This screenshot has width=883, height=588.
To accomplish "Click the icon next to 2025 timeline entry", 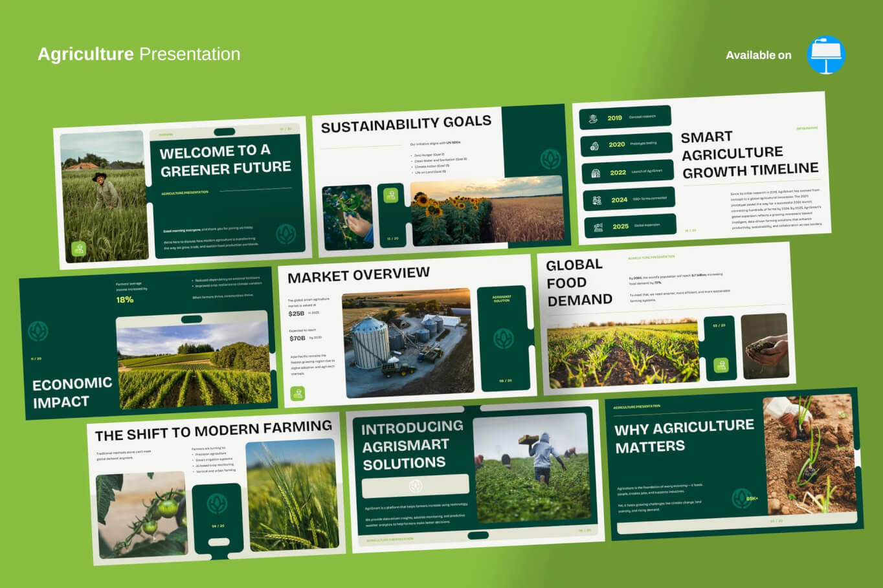I will pyautogui.click(x=598, y=227).
